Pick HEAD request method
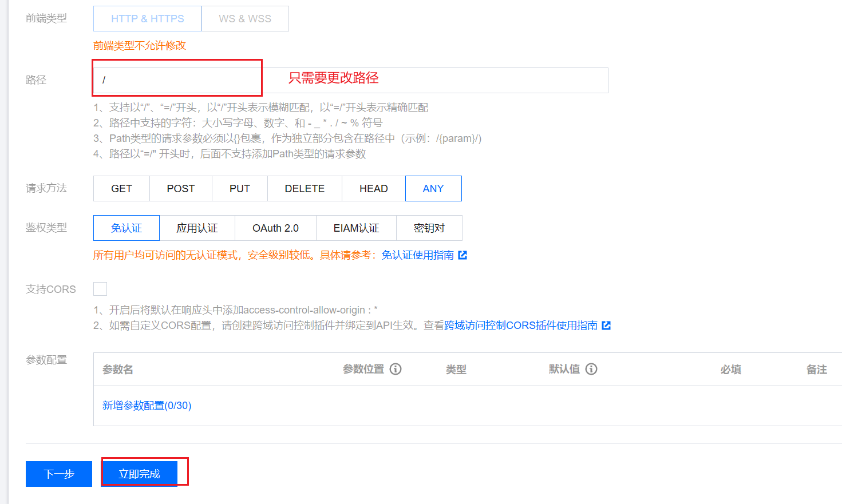This screenshot has width=842, height=504. click(374, 189)
